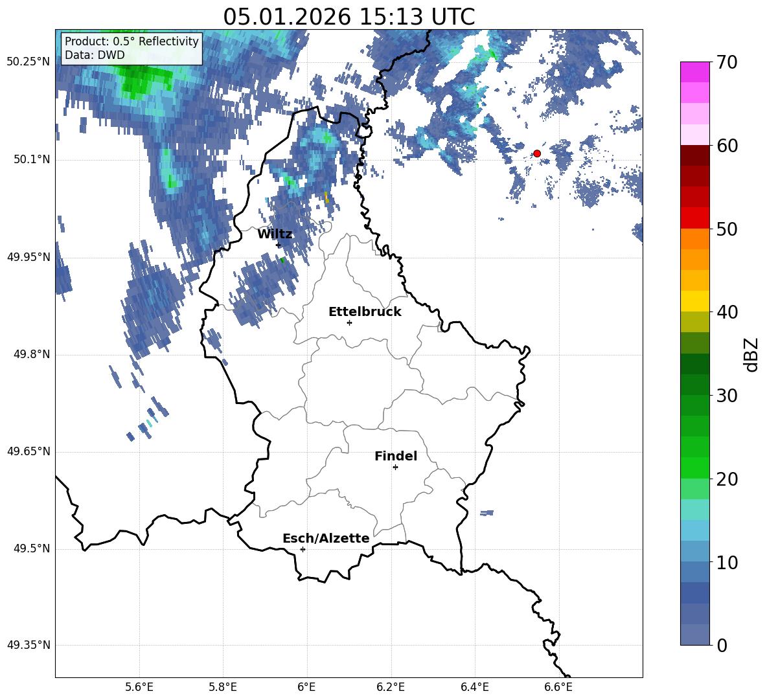Click the bright green colorbar segment at 20
The image size is (767, 700).
[x=694, y=468]
